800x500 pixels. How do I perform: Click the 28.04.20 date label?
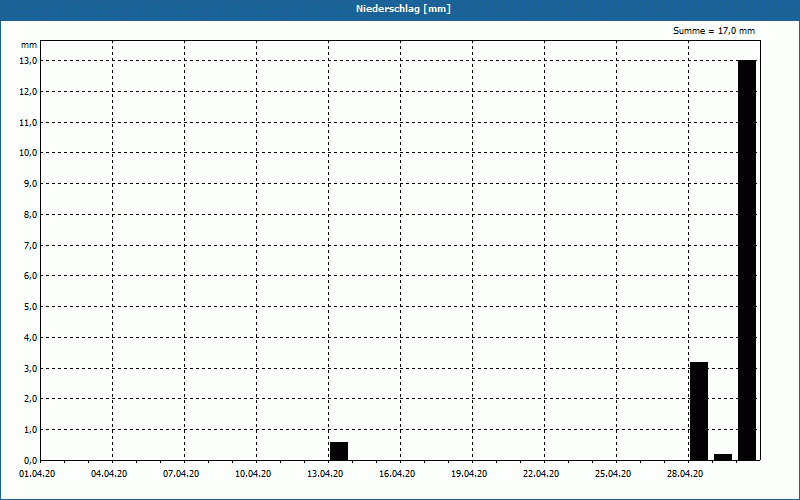[x=685, y=473]
